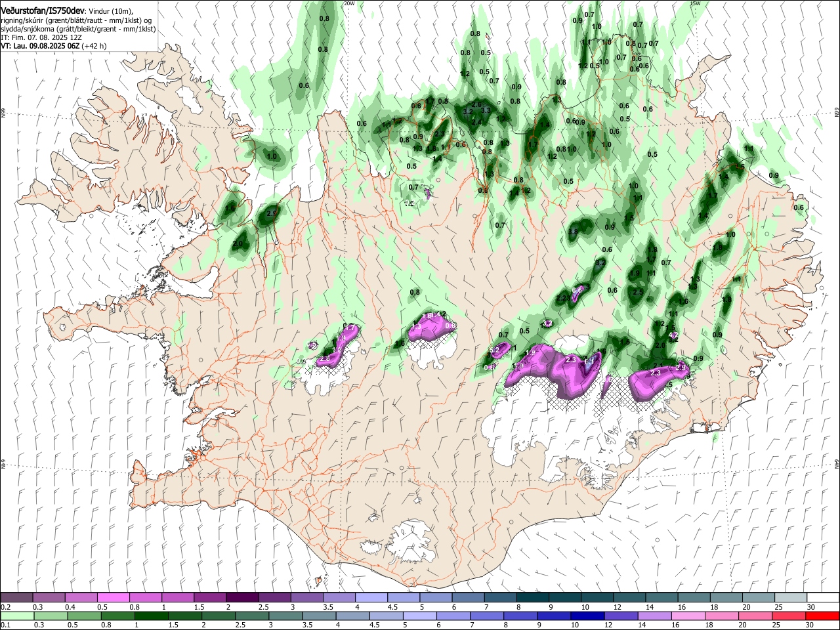Pick the snow legend swatch for 3–3.5 mm
This screenshot has height=630, width=840.
[x=306, y=597]
